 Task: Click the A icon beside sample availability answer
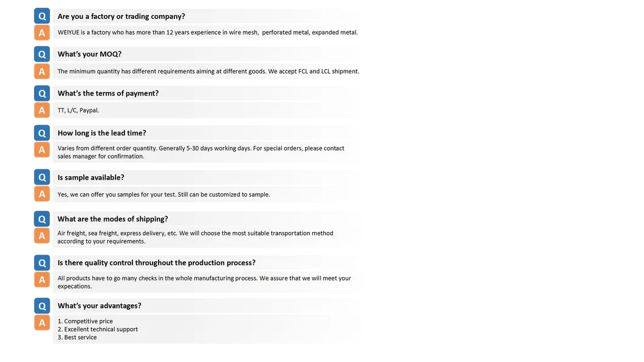click(42, 194)
